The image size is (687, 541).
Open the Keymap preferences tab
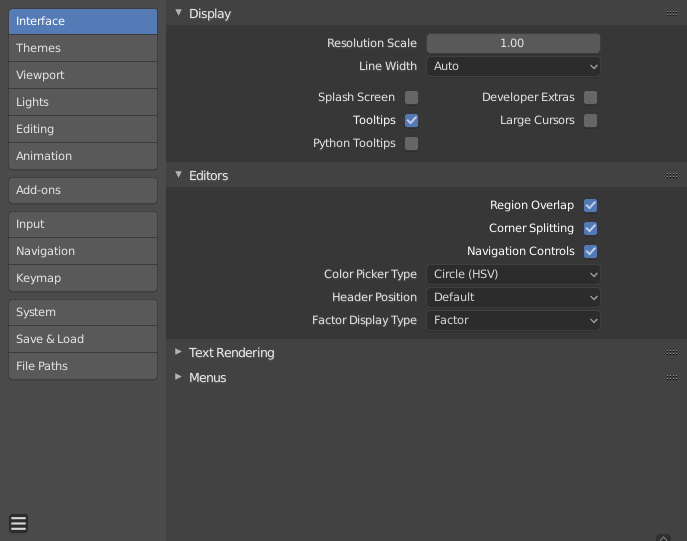click(83, 278)
